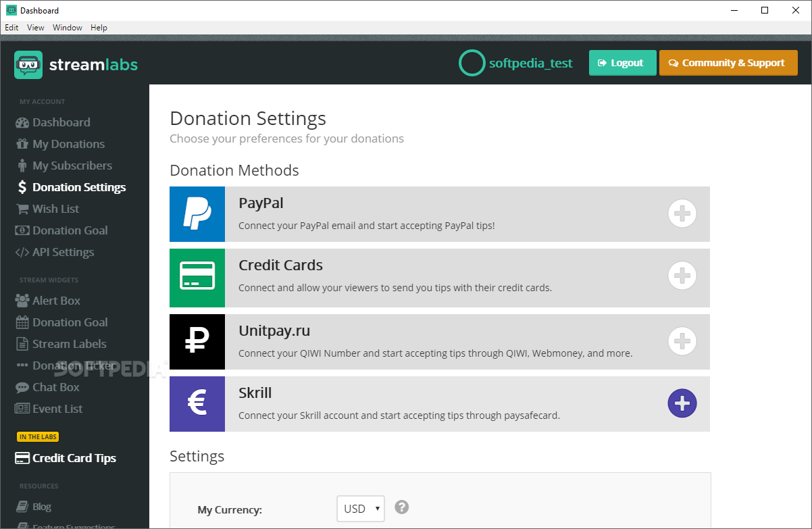Screen dimensions: 812x529
Task: Click the PayPal logo icon
Action: coord(197,214)
